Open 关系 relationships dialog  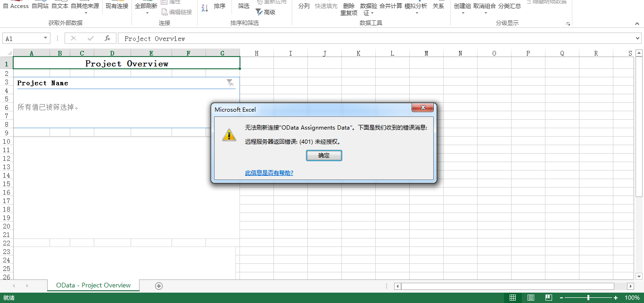(438, 6)
